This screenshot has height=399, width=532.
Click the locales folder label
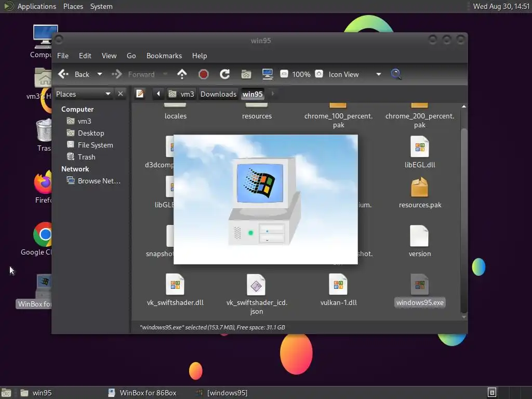coord(176,116)
